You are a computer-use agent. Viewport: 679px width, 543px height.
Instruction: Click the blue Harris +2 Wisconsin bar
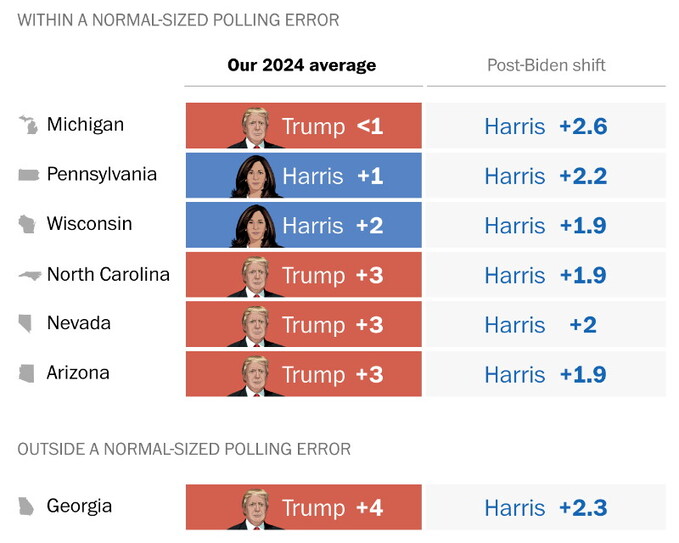pyautogui.click(x=303, y=226)
